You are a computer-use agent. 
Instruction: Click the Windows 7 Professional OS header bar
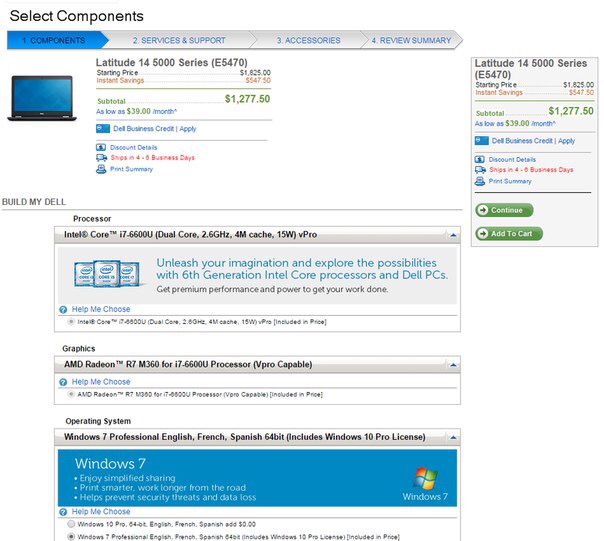257,437
